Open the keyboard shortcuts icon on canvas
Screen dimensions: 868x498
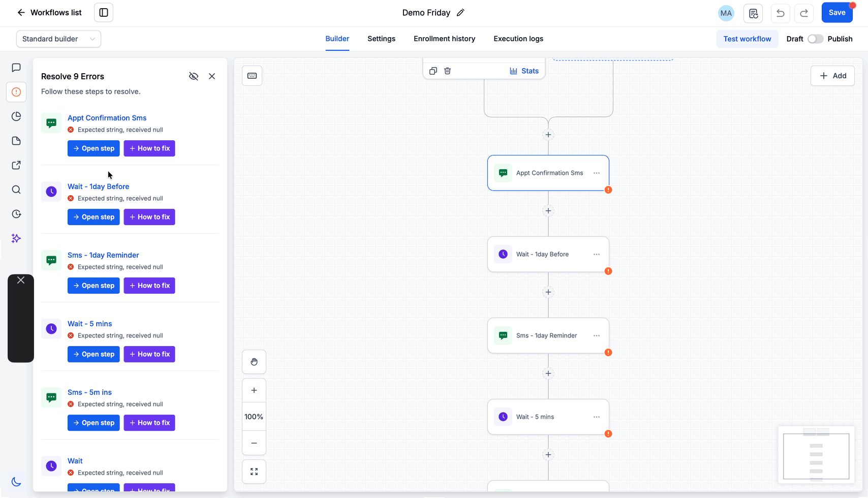coord(252,76)
